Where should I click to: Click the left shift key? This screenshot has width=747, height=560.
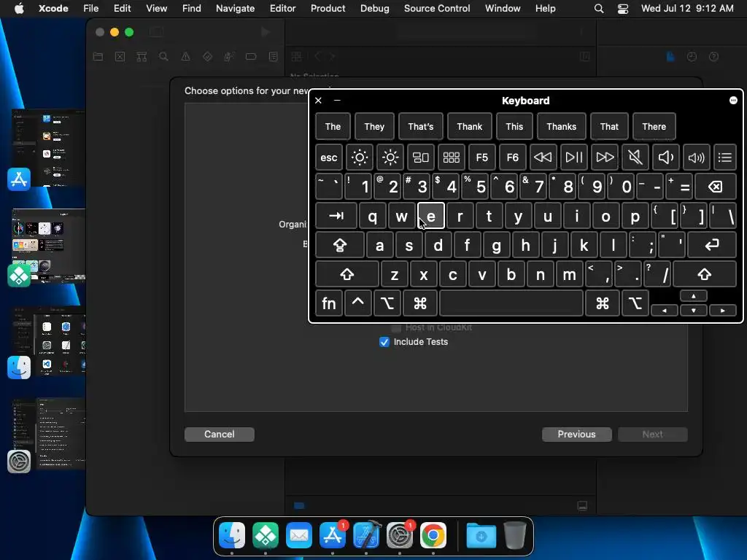tap(347, 274)
